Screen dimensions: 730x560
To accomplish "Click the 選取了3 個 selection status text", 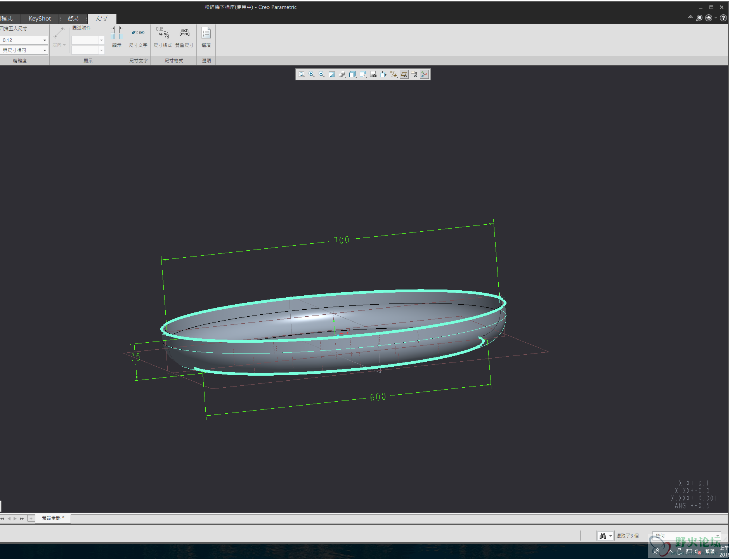I will (628, 536).
